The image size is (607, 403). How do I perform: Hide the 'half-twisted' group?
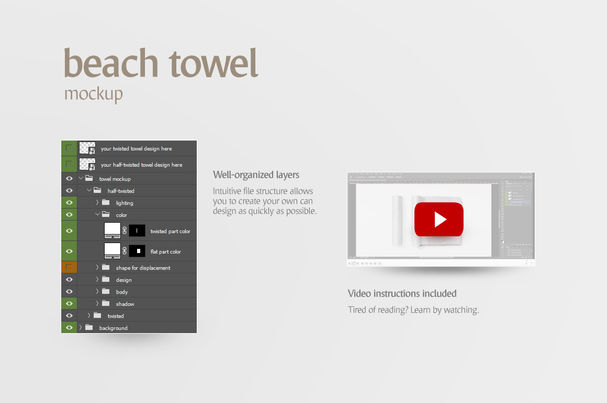point(69,190)
